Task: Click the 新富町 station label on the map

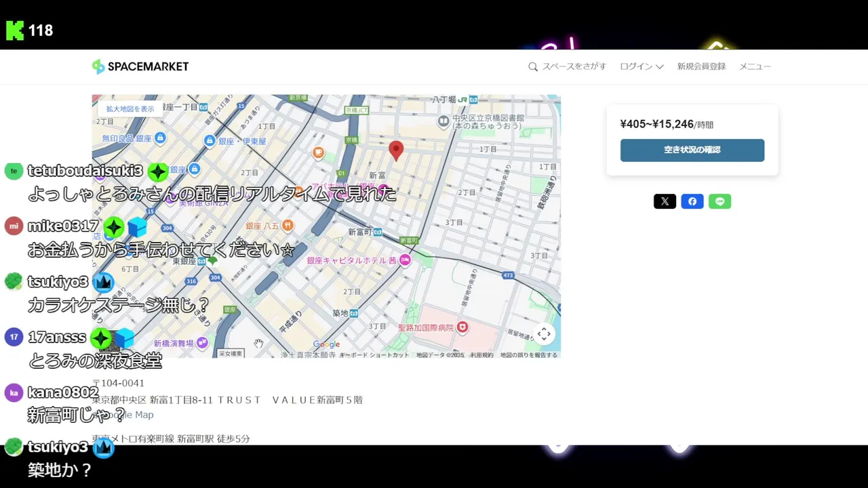Action: click(x=360, y=232)
